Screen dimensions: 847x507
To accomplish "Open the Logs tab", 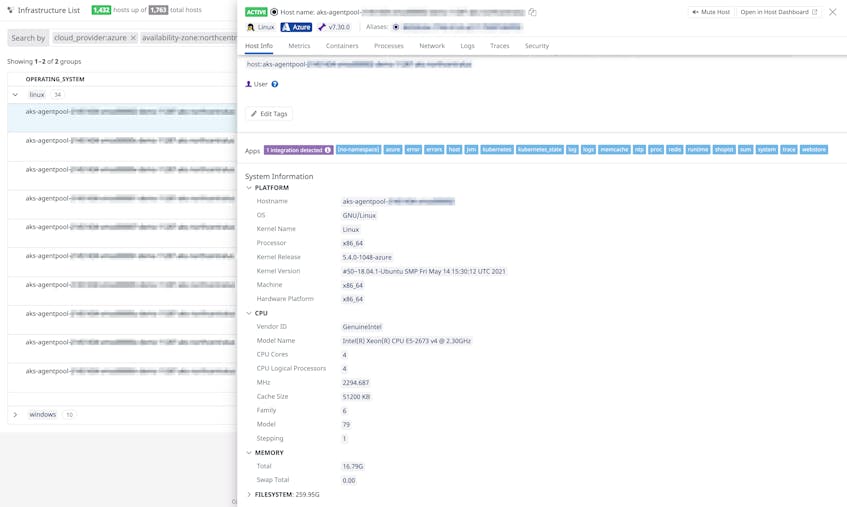I will (x=467, y=46).
